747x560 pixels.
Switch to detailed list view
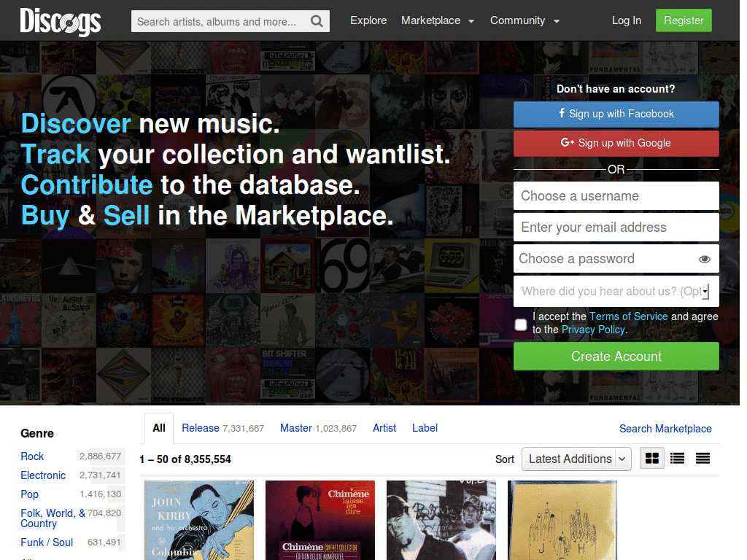(x=677, y=459)
